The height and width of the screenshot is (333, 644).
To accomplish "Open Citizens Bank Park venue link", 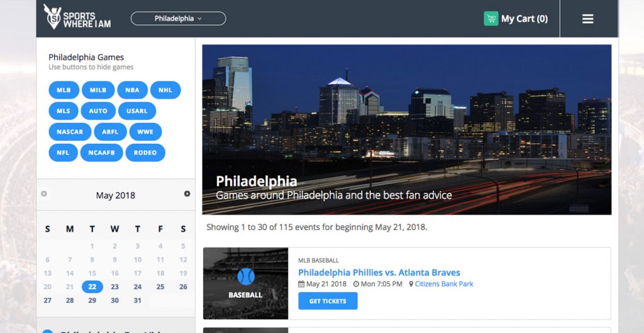I will 444,284.
